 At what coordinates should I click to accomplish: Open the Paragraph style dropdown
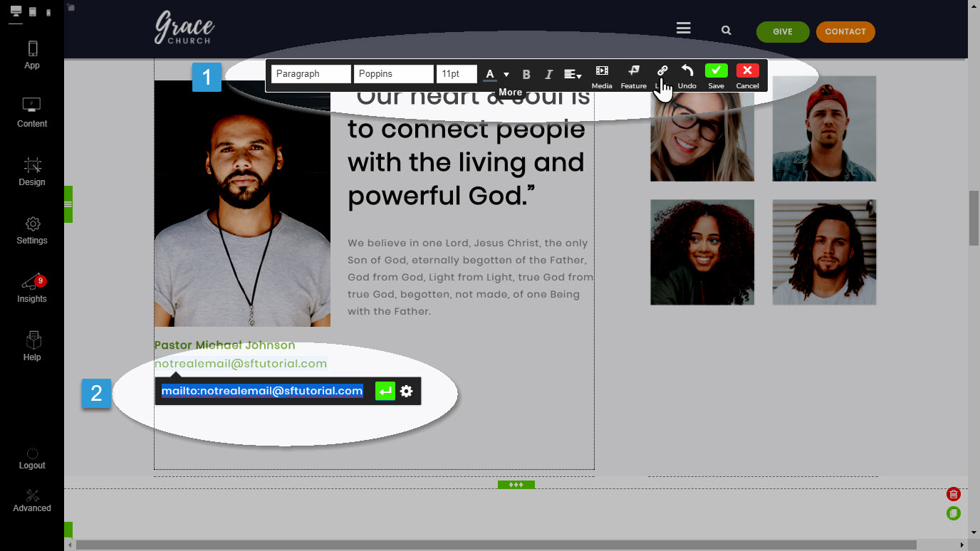pos(311,74)
